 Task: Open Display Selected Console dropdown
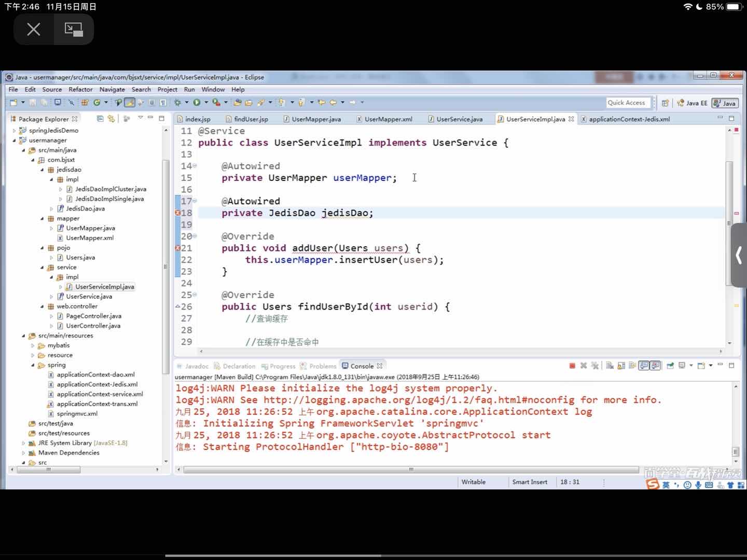[691, 366]
